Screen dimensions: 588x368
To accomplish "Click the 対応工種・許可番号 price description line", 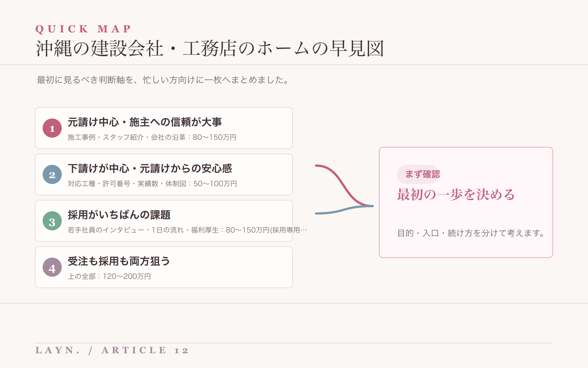I will point(153,184).
